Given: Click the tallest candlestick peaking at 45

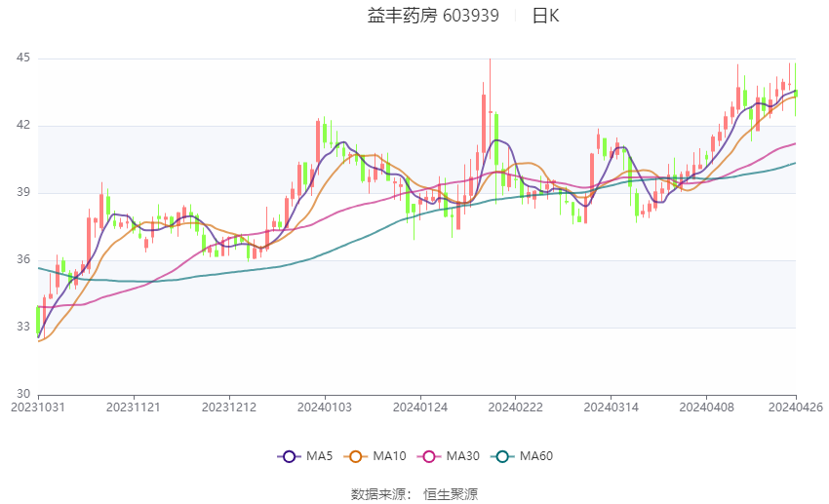Looking at the screenshot, I should [491, 111].
